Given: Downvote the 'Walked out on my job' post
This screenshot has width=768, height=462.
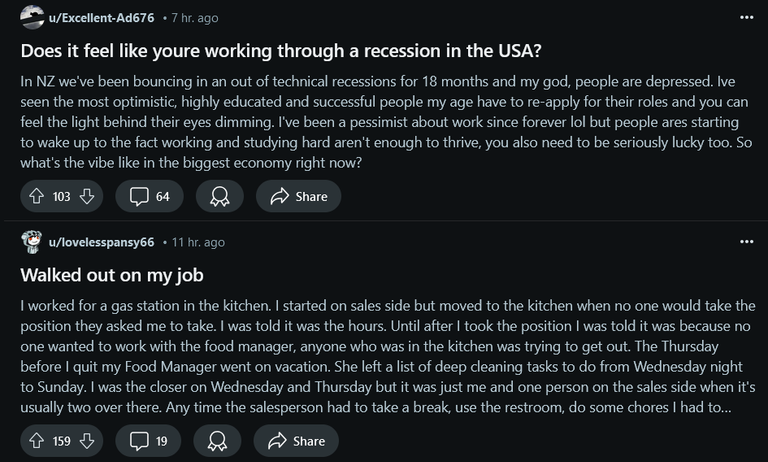Looking at the screenshot, I should click(87, 441).
